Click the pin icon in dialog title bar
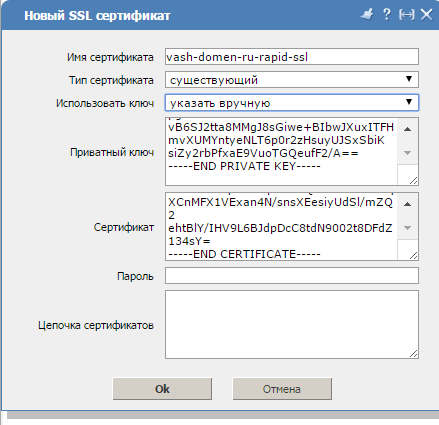 click(x=367, y=15)
